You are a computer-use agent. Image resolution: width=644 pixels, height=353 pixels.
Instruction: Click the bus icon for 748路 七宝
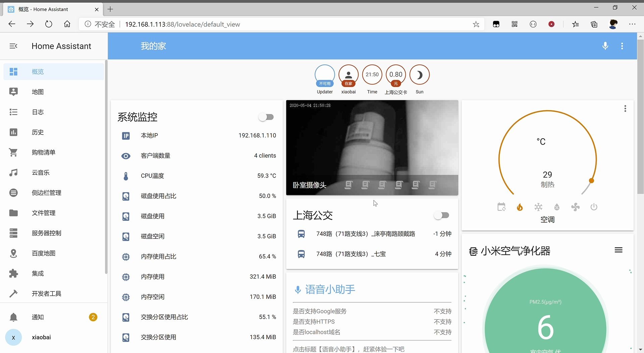(x=301, y=254)
